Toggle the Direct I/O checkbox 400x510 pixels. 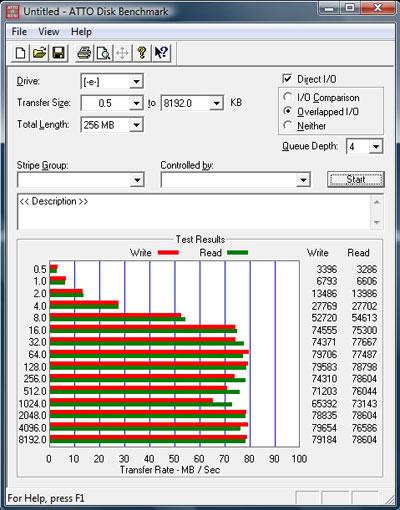287,79
